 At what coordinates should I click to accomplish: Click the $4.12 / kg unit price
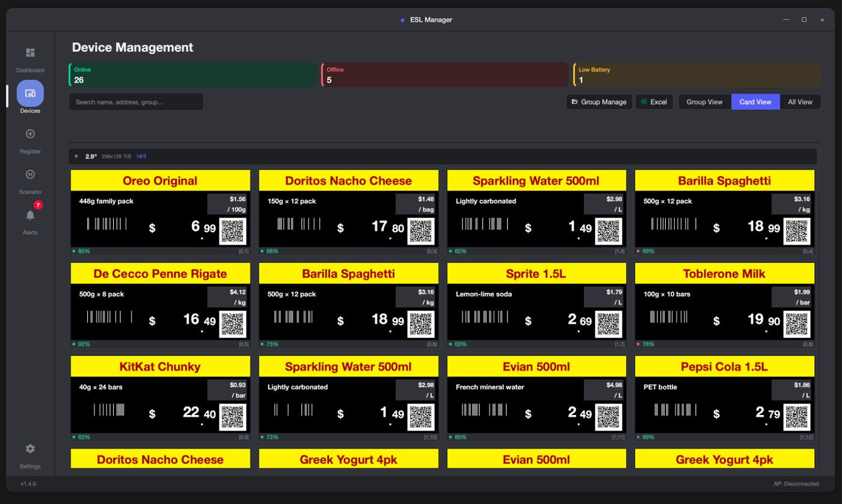[227, 297]
